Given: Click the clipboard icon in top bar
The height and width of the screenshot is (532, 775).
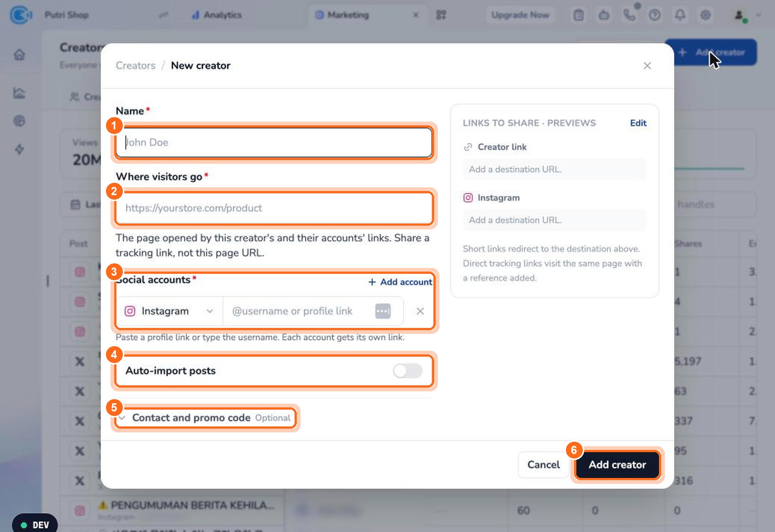Looking at the screenshot, I should point(578,15).
